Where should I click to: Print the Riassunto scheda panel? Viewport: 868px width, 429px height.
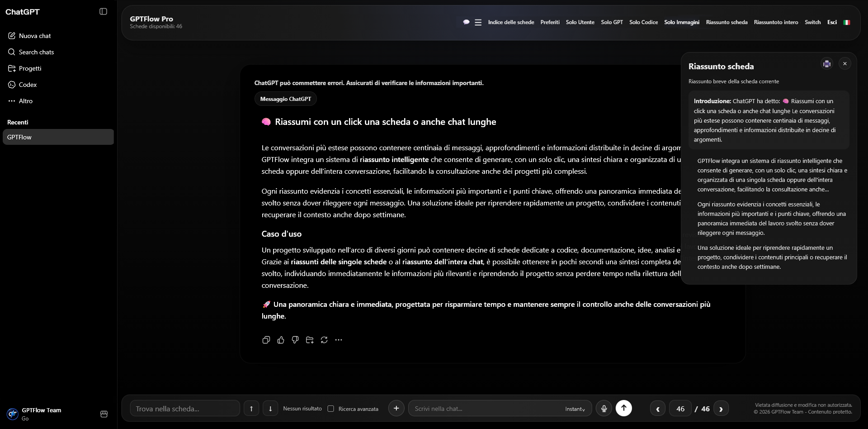click(827, 64)
